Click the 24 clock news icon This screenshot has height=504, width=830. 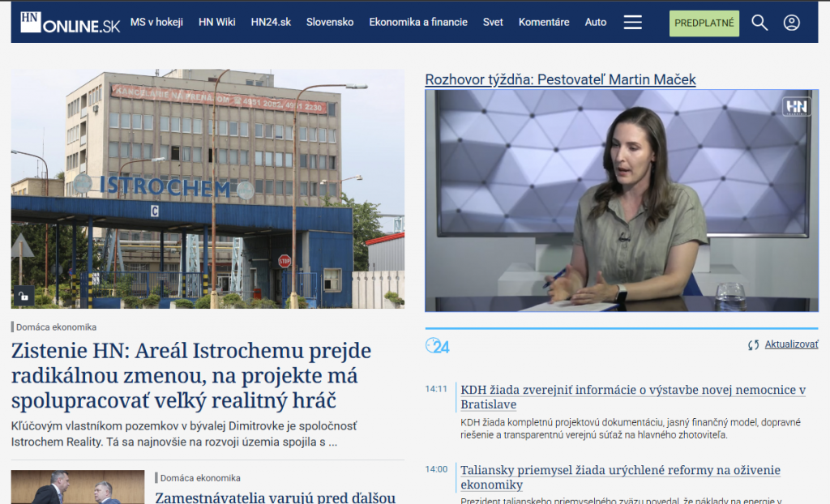pyautogui.click(x=437, y=346)
